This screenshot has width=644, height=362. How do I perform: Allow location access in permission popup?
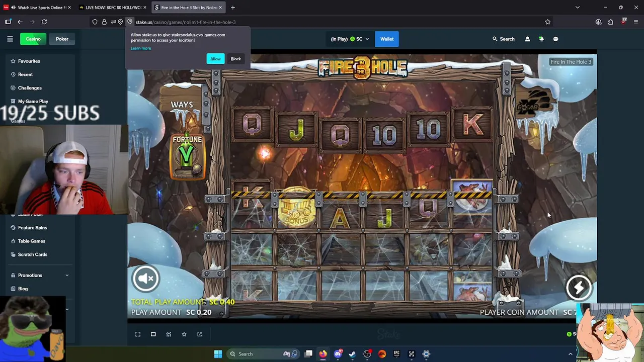[215, 59]
